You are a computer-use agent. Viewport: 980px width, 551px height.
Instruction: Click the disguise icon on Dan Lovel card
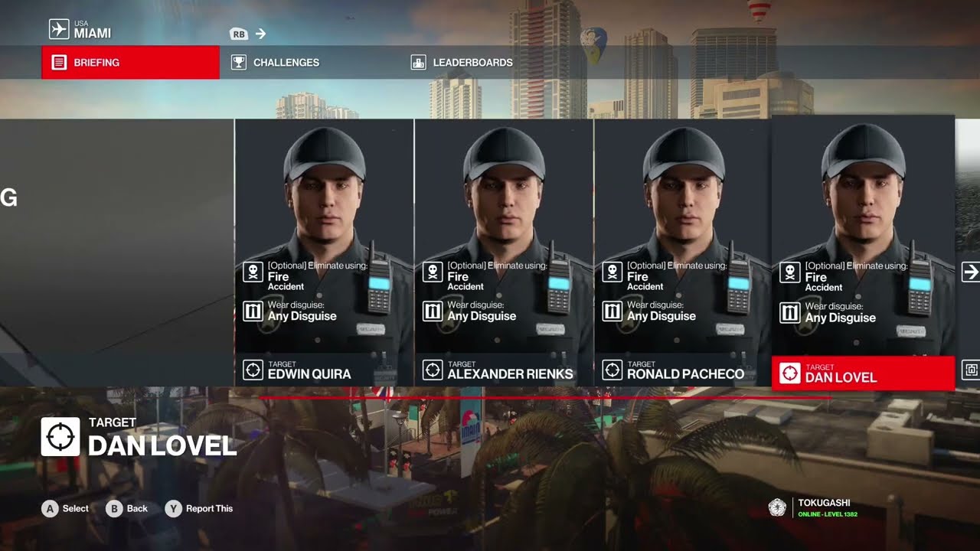789,312
